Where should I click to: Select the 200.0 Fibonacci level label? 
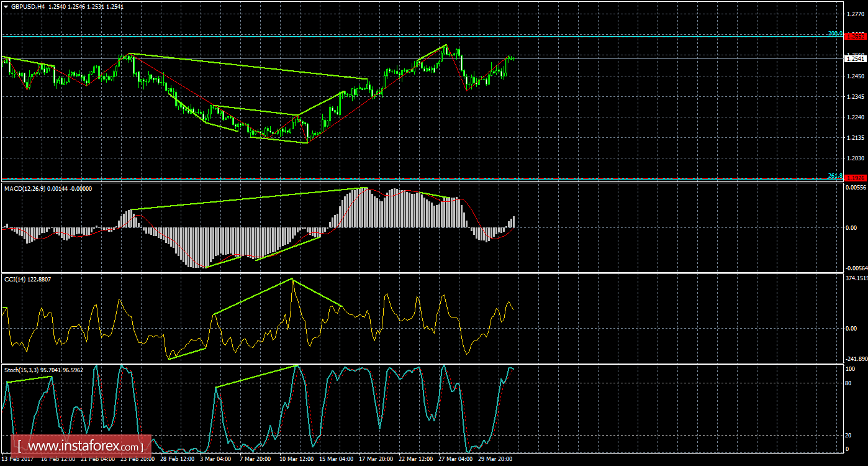coord(835,34)
